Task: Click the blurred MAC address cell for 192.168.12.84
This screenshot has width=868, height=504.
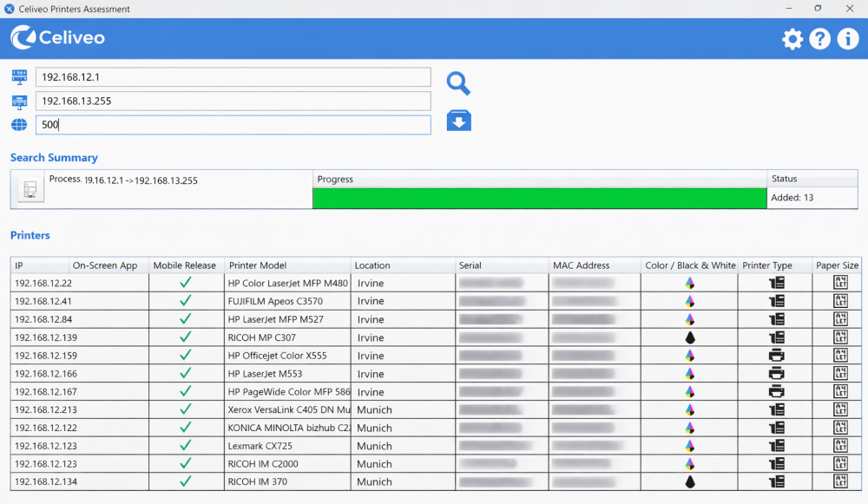Action: coord(595,319)
